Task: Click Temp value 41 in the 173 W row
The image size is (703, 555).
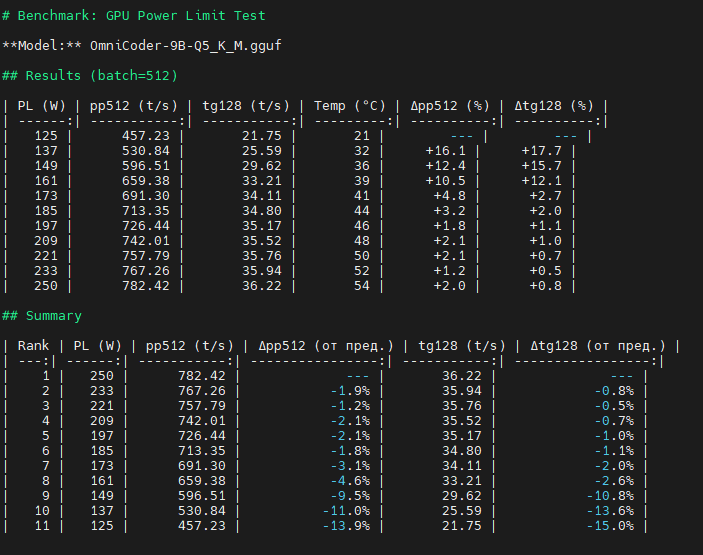Action: click(x=362, y=196)
